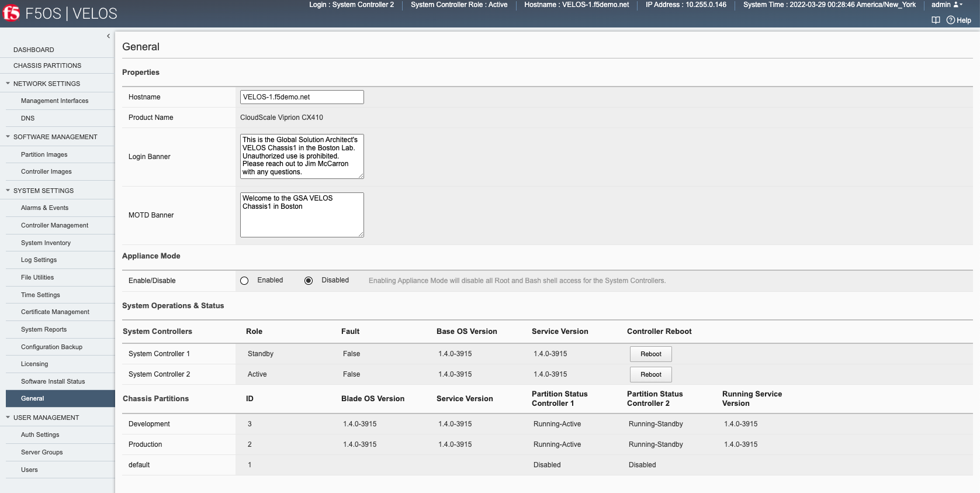Image resolution: width=980 pixels, height=493 pixels.
Task: Open the Licensing page
Action: pyautogui.click(x=34, y=364)
